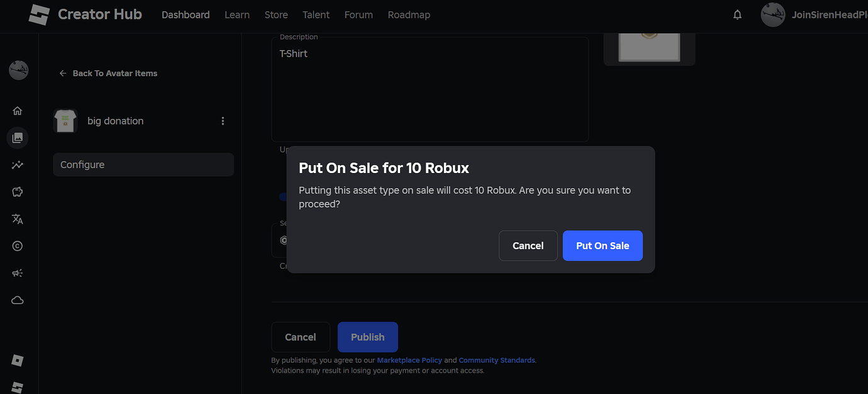Open the notification bell

coord(737,14)
